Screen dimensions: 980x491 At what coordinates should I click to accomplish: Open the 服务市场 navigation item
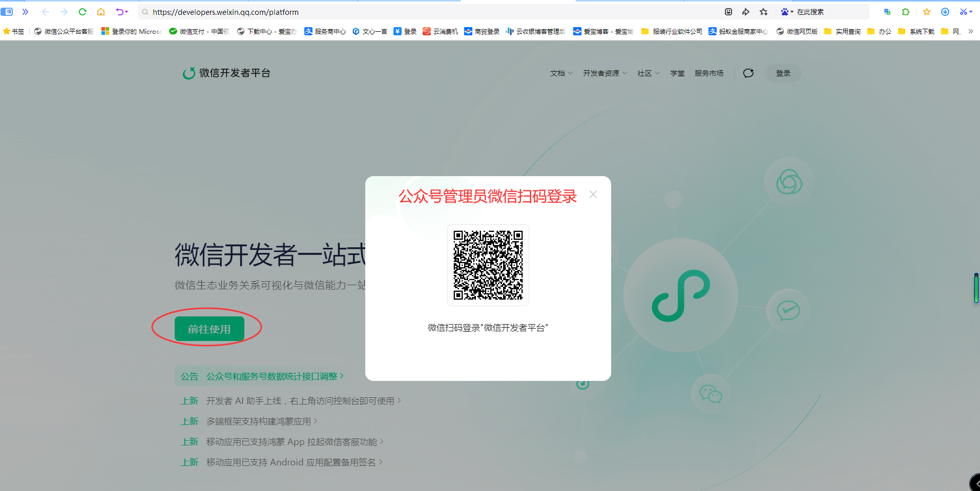click(x=709, y=73)
